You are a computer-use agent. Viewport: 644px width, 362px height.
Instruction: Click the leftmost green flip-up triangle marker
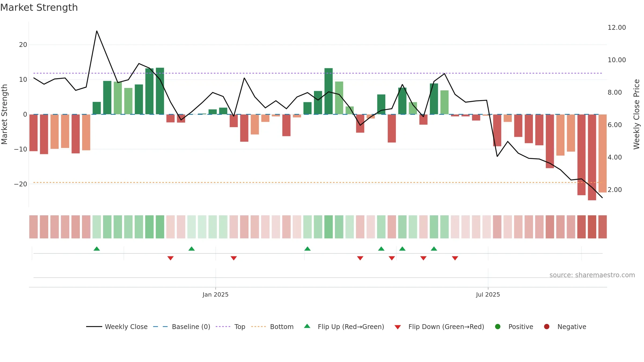[x=97, y=249]
